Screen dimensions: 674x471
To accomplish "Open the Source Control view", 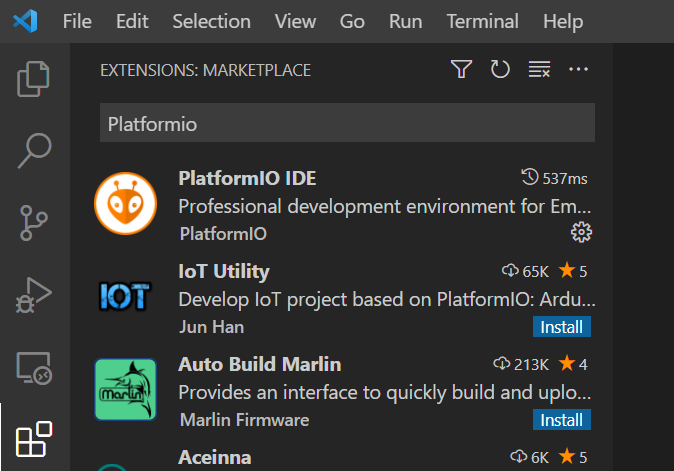I will pos(33,223).
